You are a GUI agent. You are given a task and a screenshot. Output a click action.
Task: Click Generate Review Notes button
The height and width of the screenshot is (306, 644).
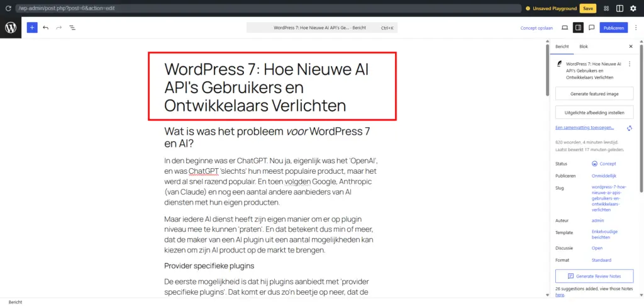594,276
